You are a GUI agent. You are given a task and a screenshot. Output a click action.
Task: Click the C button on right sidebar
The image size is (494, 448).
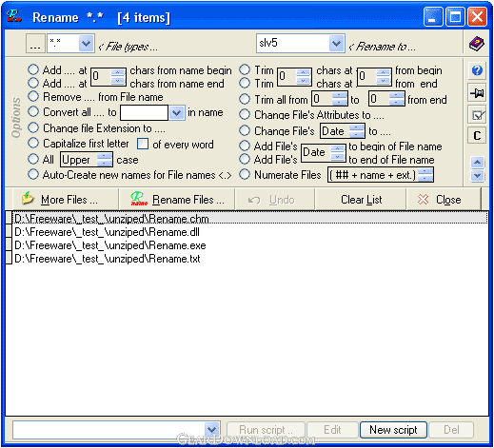tap(477, 136)
